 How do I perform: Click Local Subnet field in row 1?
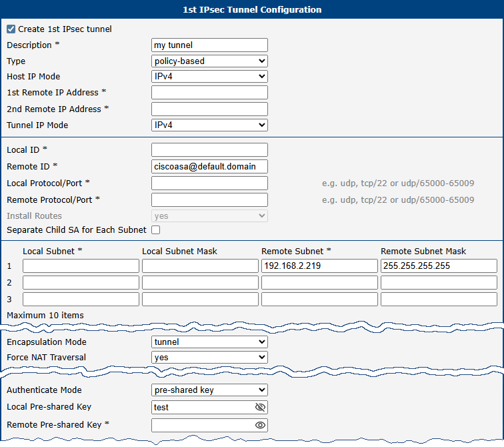81,266
